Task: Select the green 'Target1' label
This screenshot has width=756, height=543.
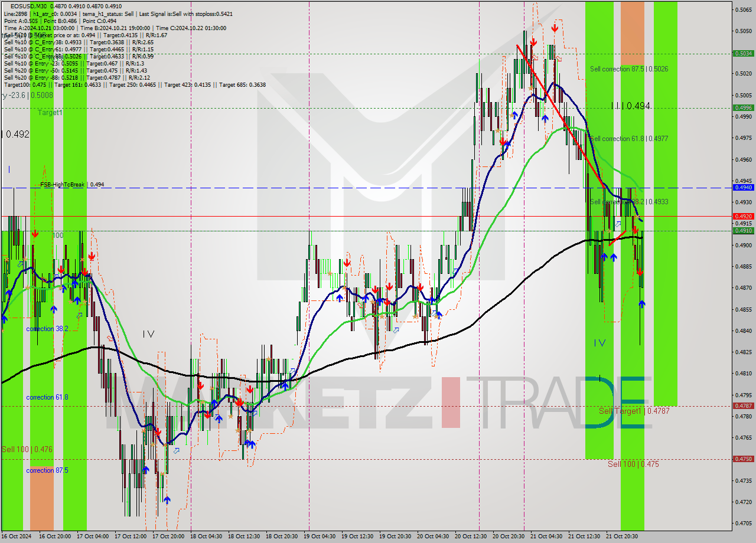Action: tap(50, 112)
